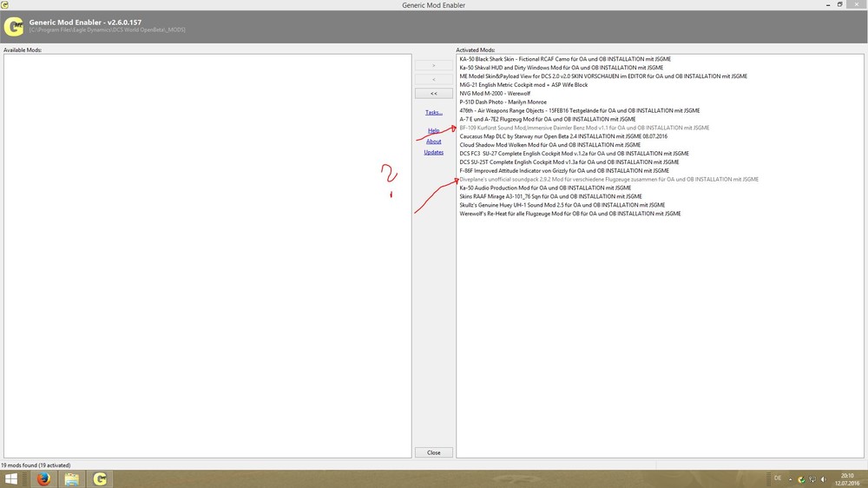This screenshot has width=868, height=488.
Task: Select Caucasus Map DLC by Starway
Action: (563, 136)
